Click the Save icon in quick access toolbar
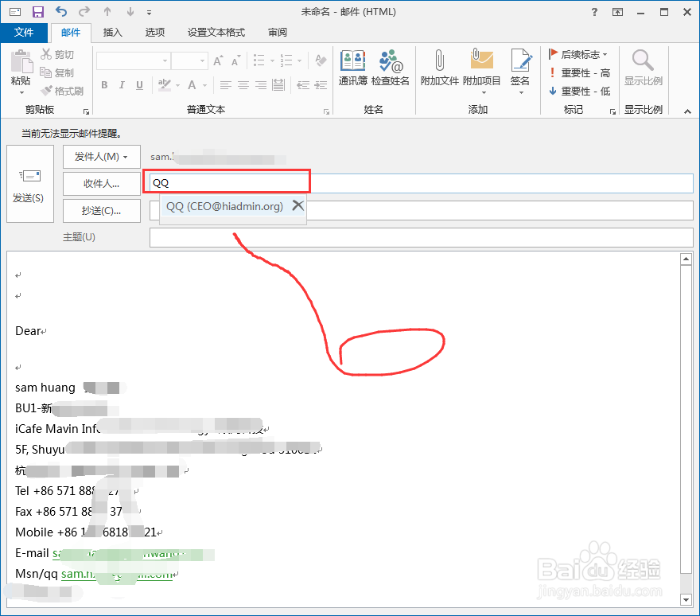Viewport: 700px width, 616px height. coord(38,12)
